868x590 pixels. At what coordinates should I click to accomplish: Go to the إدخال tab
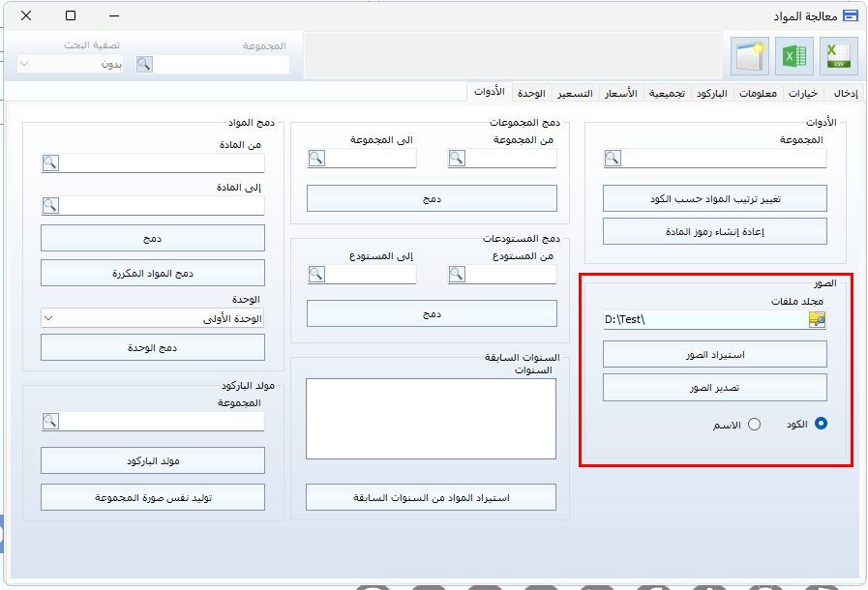click(x=845, y=94)
